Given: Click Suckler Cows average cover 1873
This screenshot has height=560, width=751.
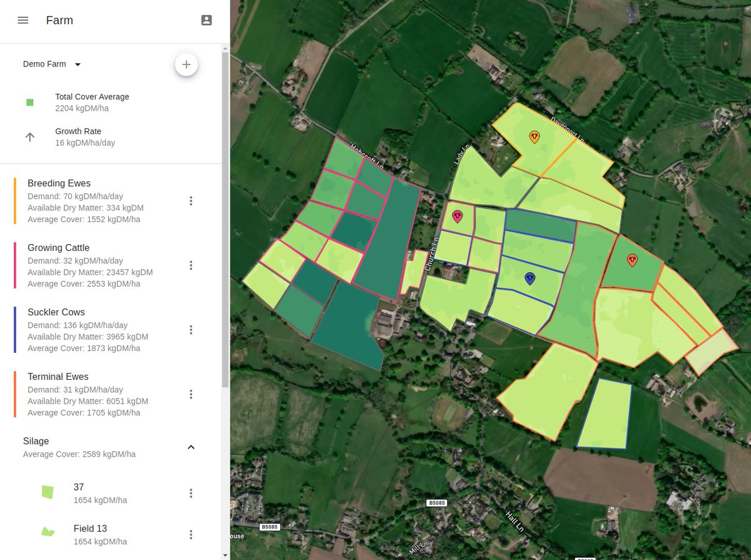Looking at the screenshot, I should pos(84,348).
